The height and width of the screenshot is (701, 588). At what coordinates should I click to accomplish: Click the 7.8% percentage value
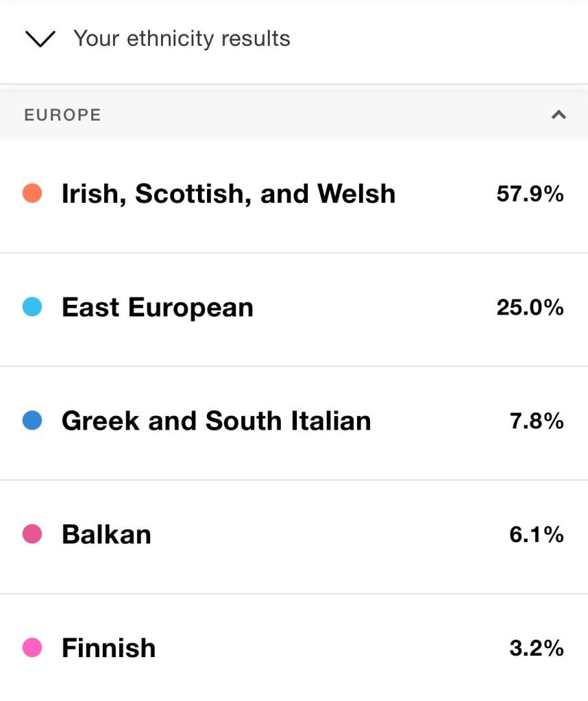(x=536, y=421)
